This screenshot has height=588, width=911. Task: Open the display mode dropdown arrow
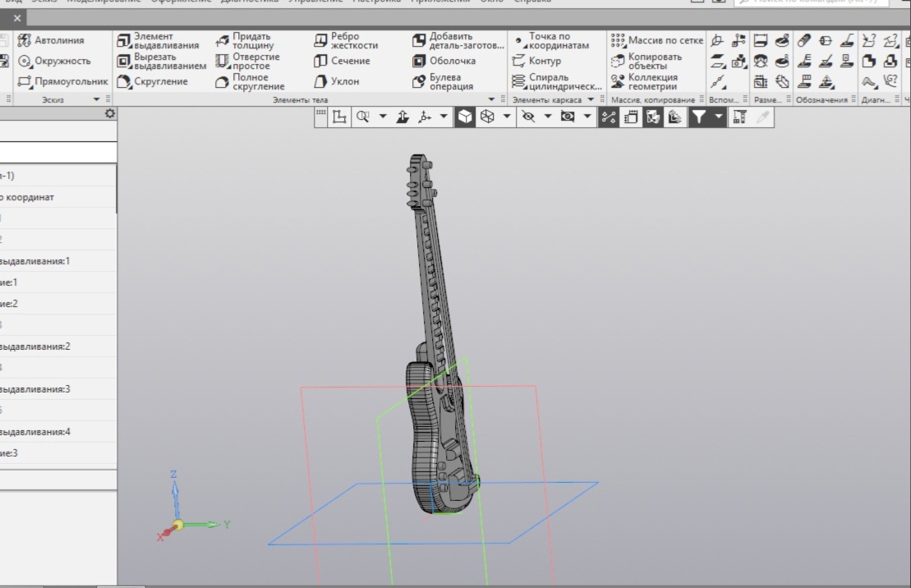[x=507, y=117]
